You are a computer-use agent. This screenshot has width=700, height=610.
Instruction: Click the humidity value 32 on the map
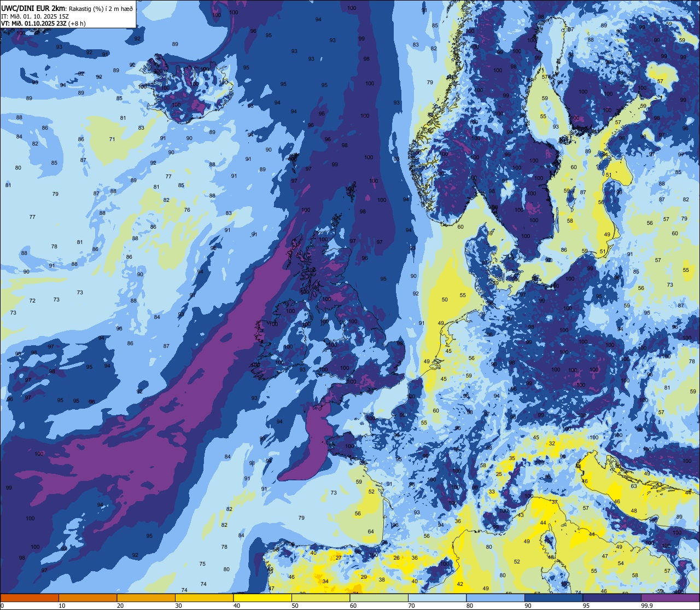[552, 444]
